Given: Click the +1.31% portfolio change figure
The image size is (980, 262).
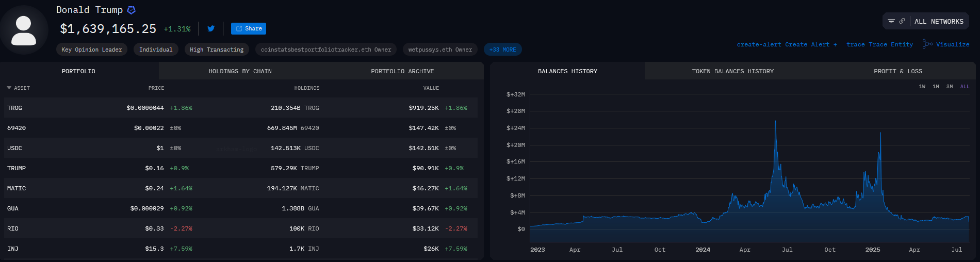Looking at the screenshot, I should pos(177,29).
